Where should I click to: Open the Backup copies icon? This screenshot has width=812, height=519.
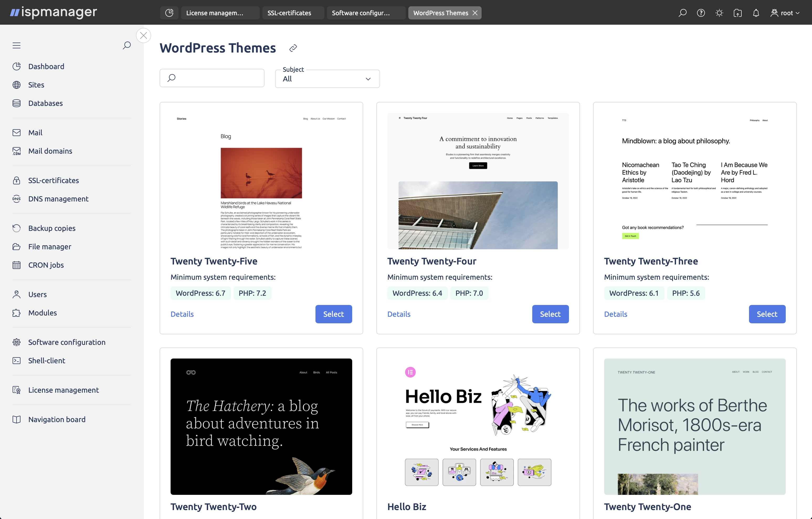click(x=17, y=228)
